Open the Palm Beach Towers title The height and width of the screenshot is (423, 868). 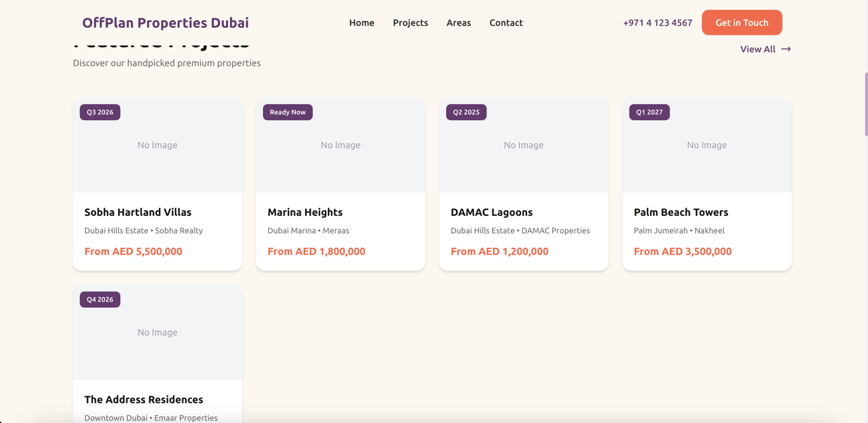(681, 212)
